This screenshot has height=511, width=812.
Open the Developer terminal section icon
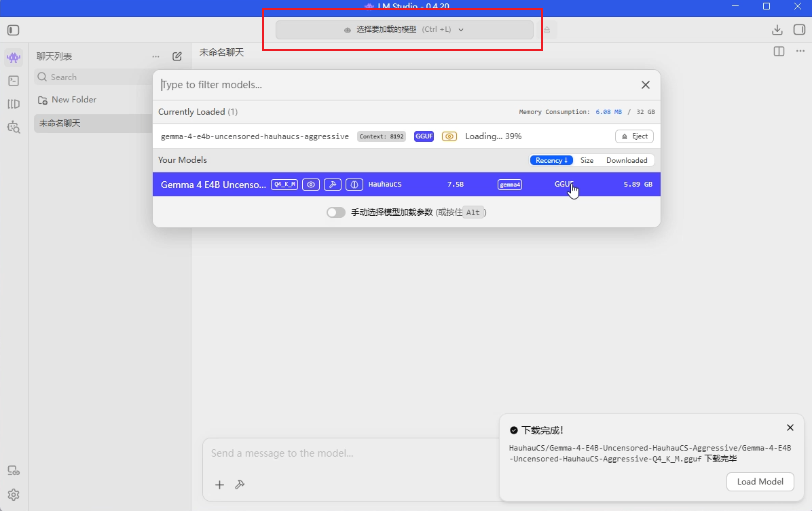click(14, 81)
